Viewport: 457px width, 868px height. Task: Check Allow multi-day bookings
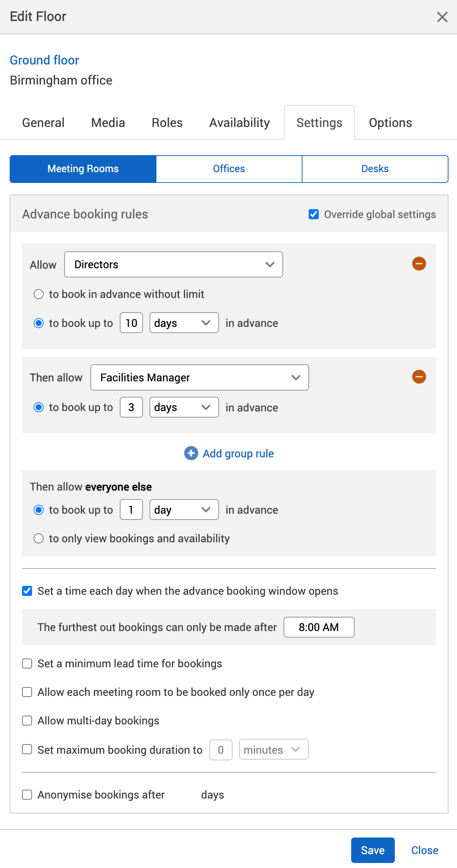(x=27, y=720)
